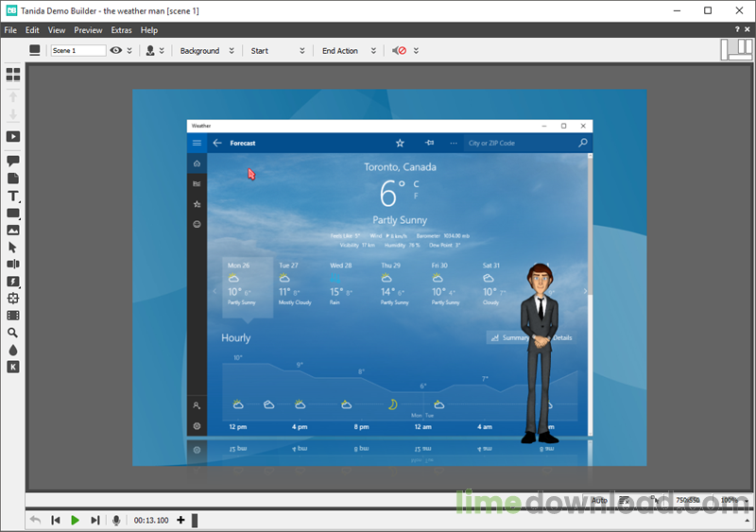The width and height of the screenshot is (756, 532).
Task: Add a speech balloon callout
Action: pyautogui.click(x=13, y=161)
